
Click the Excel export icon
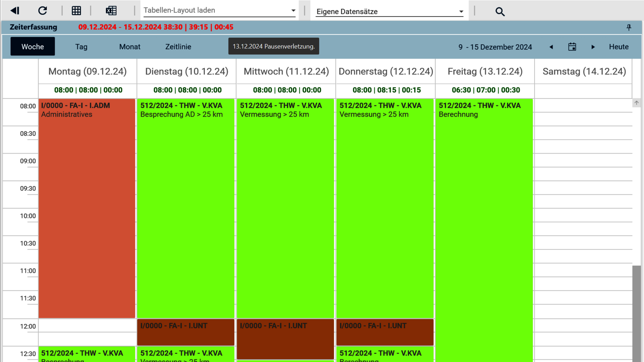(111, 10)
